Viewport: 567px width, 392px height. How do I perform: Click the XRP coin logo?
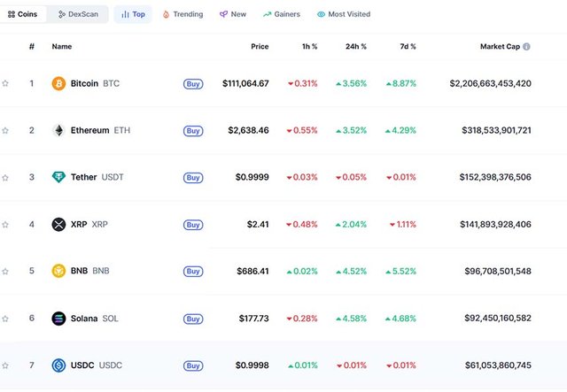(58, 225)
